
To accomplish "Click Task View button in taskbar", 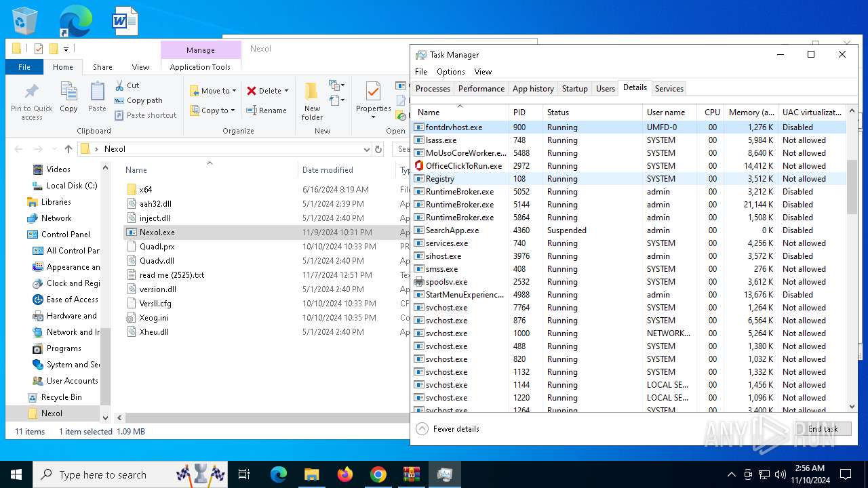I will coord(244,474).
